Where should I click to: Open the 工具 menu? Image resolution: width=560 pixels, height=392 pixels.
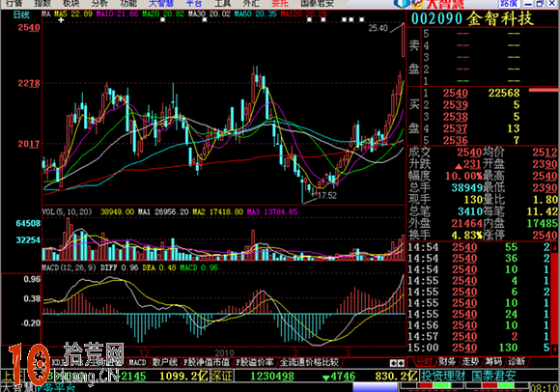coord(222,3)
